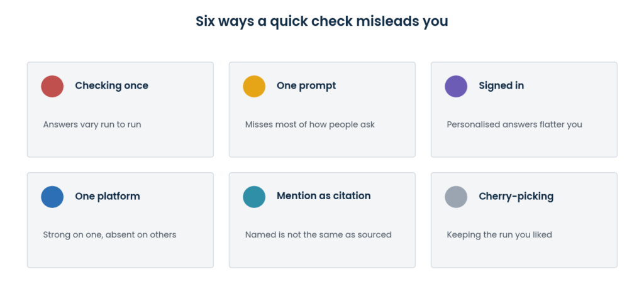Click the teal circle beside Mention as citation
Viewport: 644px width, 301px height.
click(x=254, y=197)
